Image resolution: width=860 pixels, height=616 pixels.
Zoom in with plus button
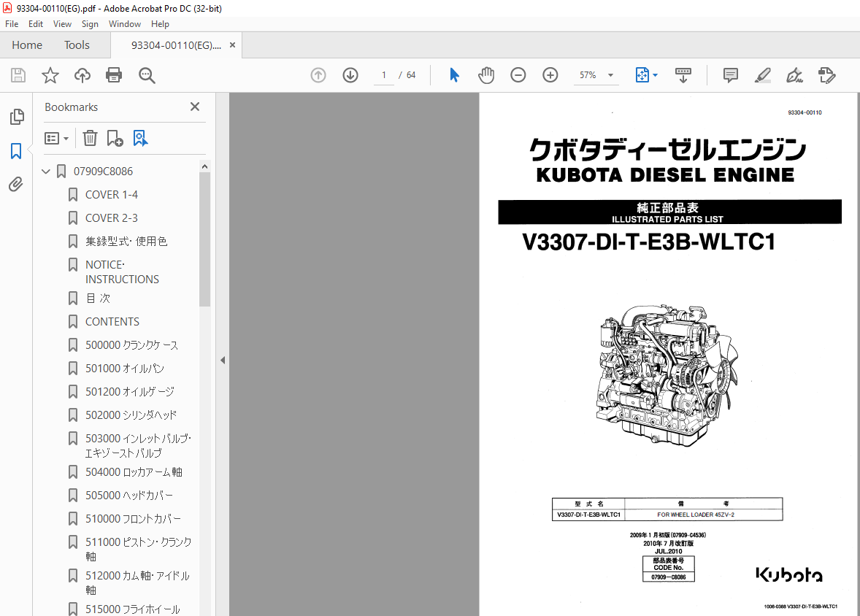(x=550, y=75)
